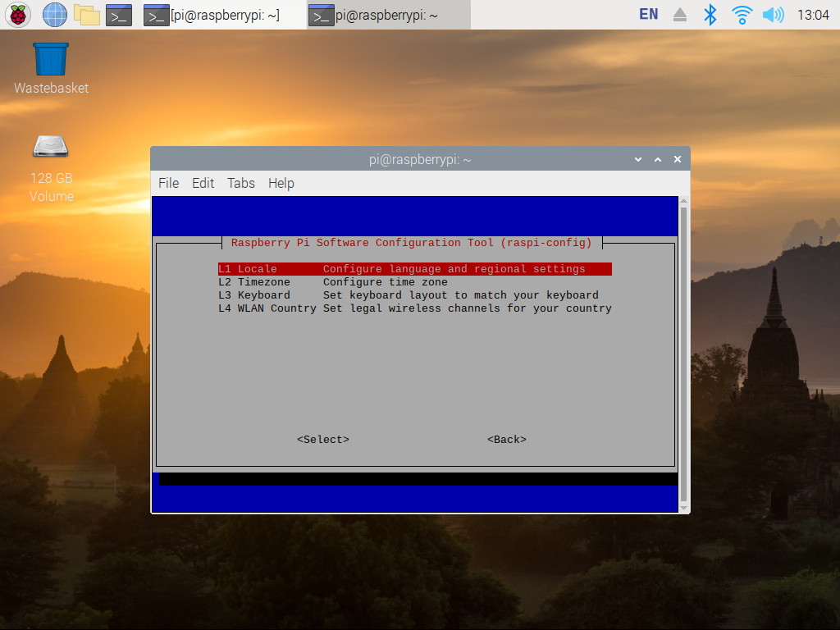Open the Edit menu in the terminal
Viewport: 840px width, 630px height.
[x=203, y=183]
